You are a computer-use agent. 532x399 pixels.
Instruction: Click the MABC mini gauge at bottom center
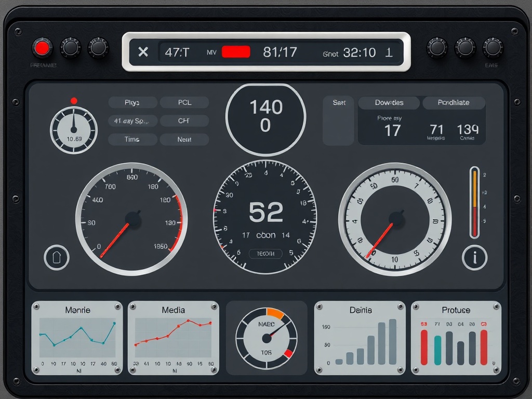click(265, 339)
